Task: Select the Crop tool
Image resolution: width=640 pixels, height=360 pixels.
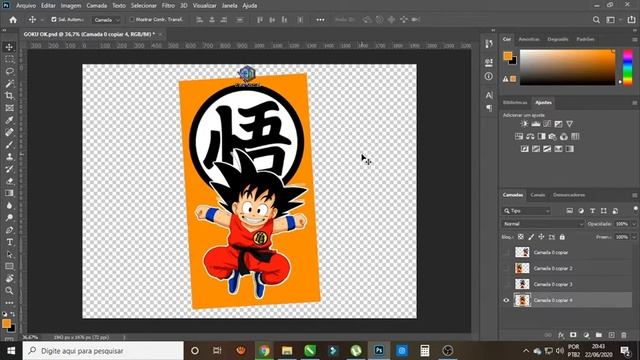Action: point(9,96)
